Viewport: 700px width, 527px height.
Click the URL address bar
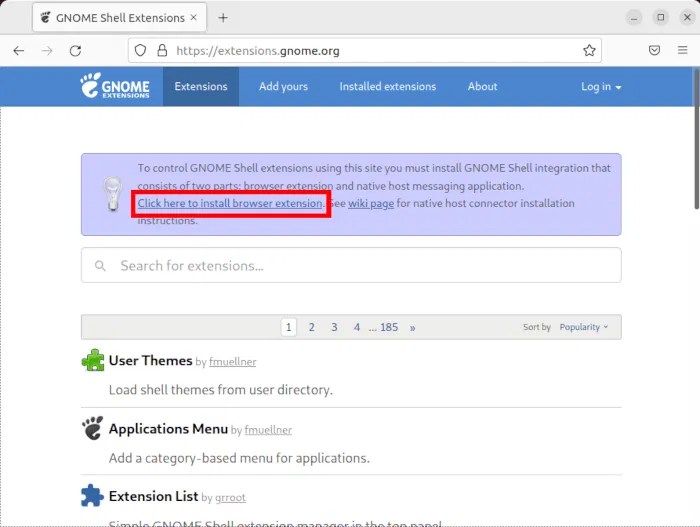364,50
